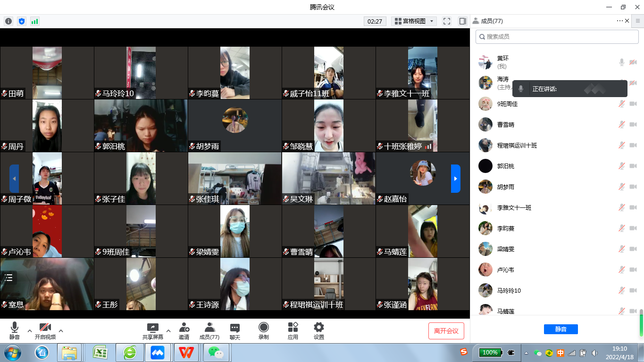This screenshot has height=362, width=644.
Task: Expand the audio options arrow beside 静音
Action: click(x=30, y=330)
